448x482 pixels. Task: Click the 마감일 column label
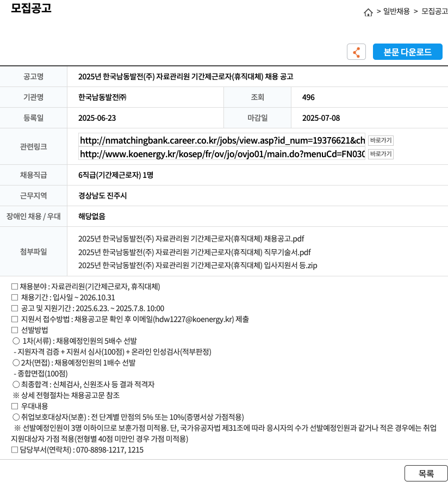[x=258, y=118]
